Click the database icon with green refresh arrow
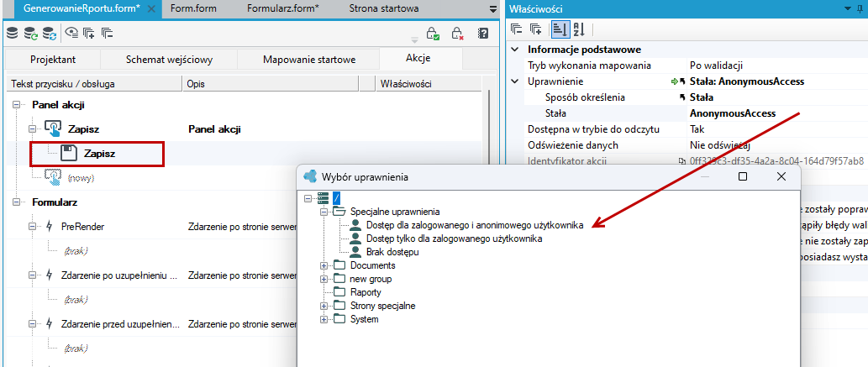The height and width of the screenshot is (367, 868). tap(31, 34)
